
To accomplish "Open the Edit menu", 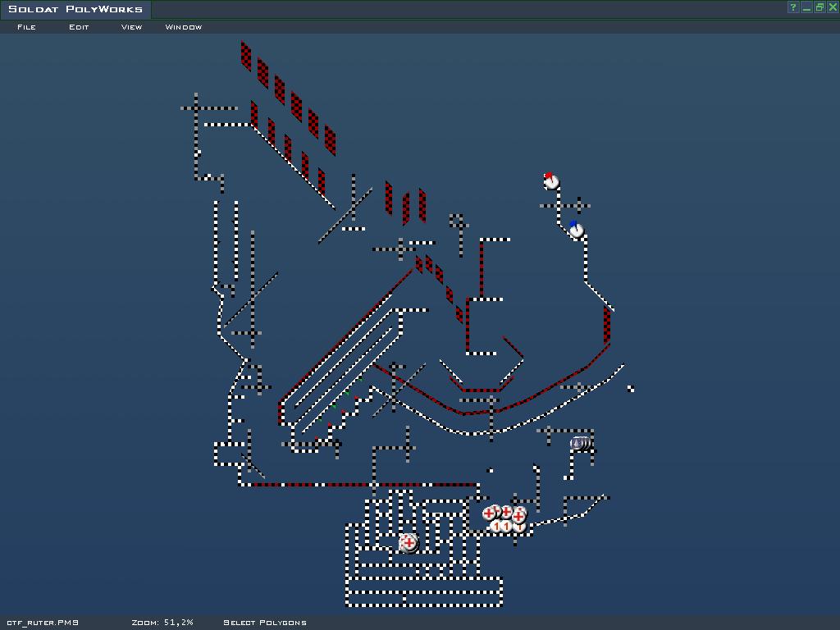I will click(x=79, y=27).
